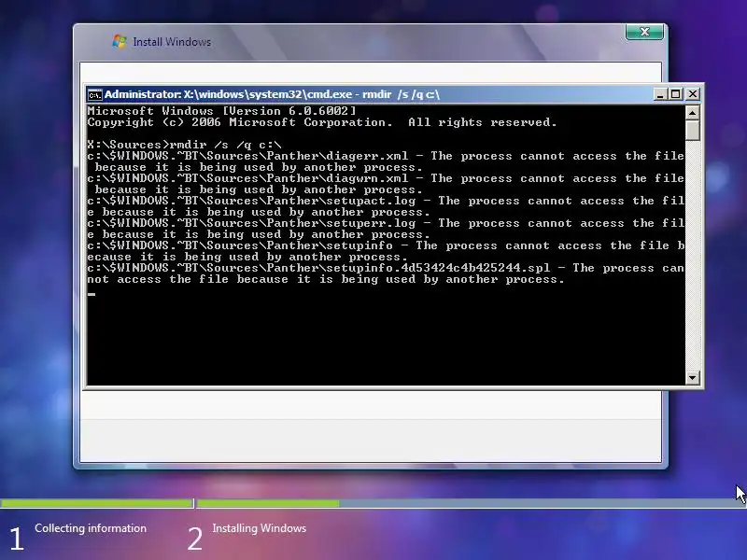
Task: Click the diagwrn.xml error line
Action: tap(386, 184)
